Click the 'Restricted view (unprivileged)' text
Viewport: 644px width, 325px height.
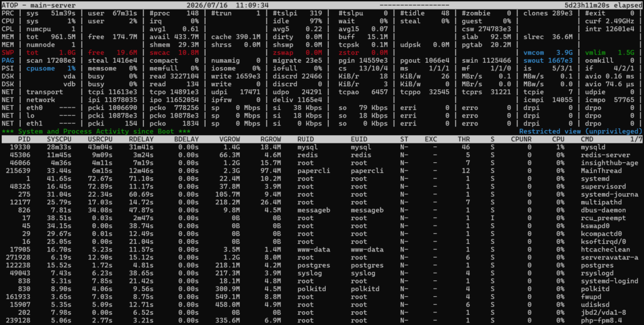[x=580, y=131]
